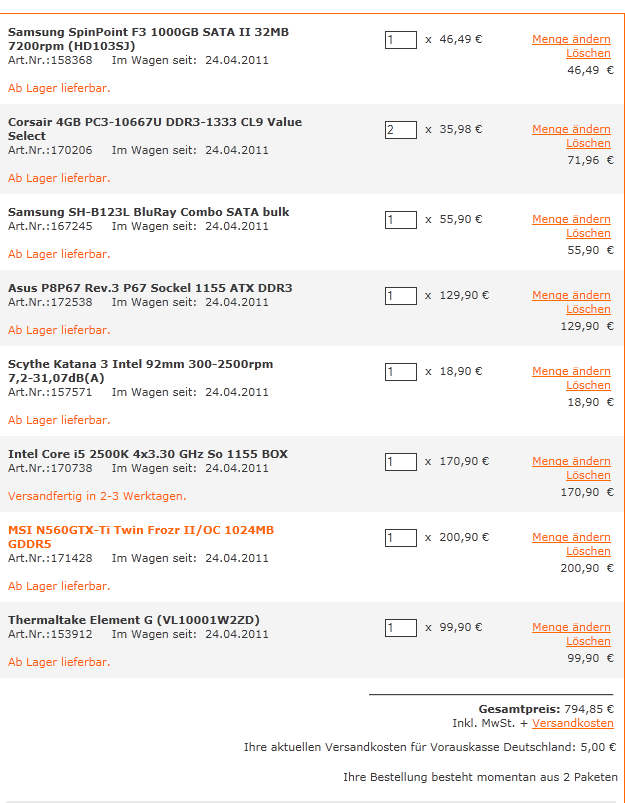Click quantity field for Asus P8P67

click(400, 296)
